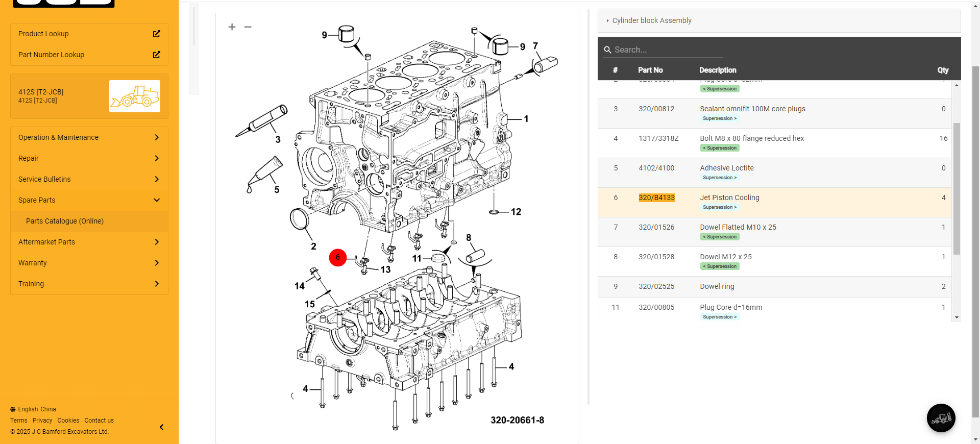This screenshot has width=980, height=444.
Task: Open the Contact us link
Action: point(99,421)
